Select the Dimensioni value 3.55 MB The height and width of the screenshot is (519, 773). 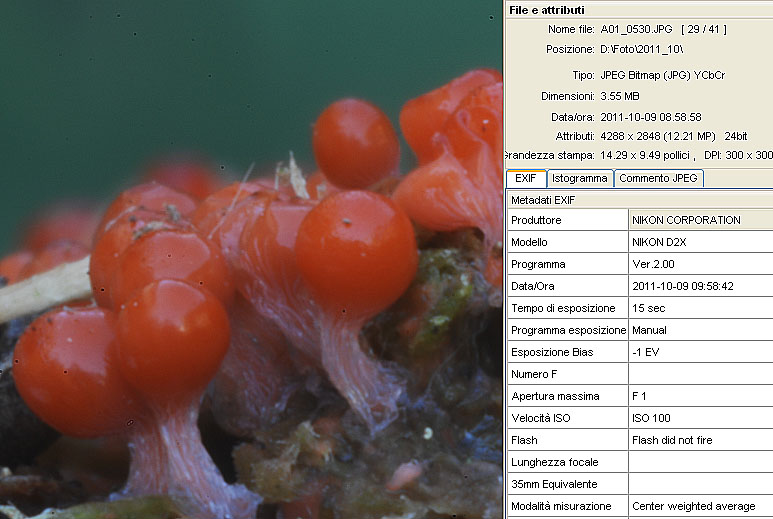coord(620,96)
